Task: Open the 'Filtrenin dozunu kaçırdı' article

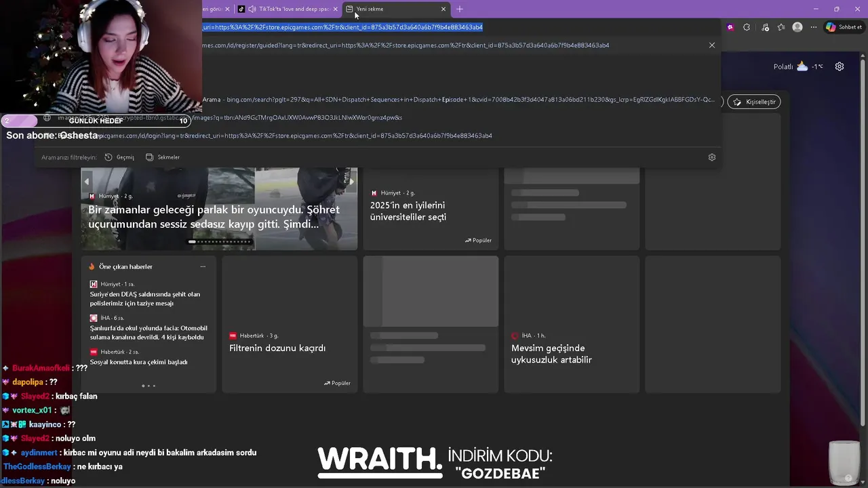Action: click(x=277, y=348)
